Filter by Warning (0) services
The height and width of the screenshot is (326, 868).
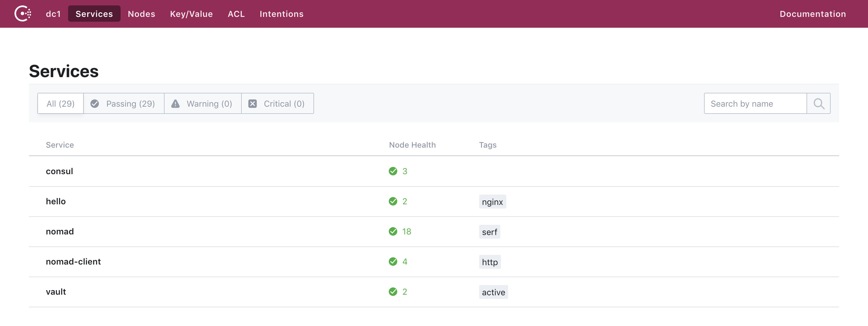tap(203, 104)
